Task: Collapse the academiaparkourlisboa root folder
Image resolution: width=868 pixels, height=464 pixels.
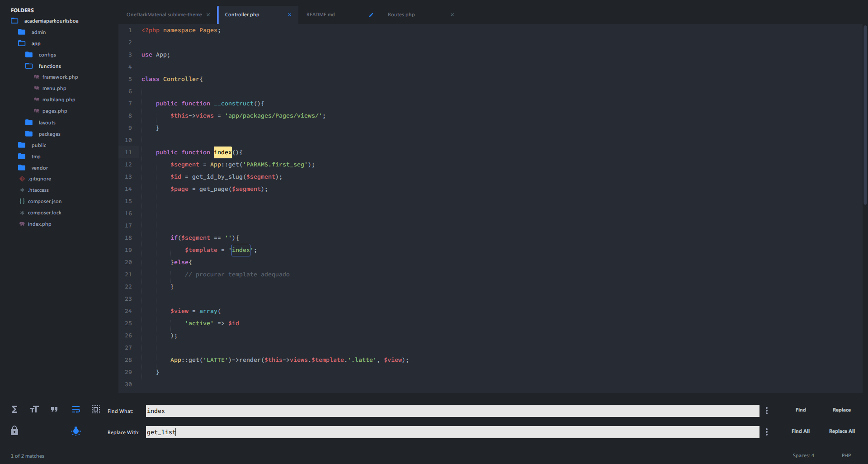Action: pyautogui.click(x=14, y=21)
